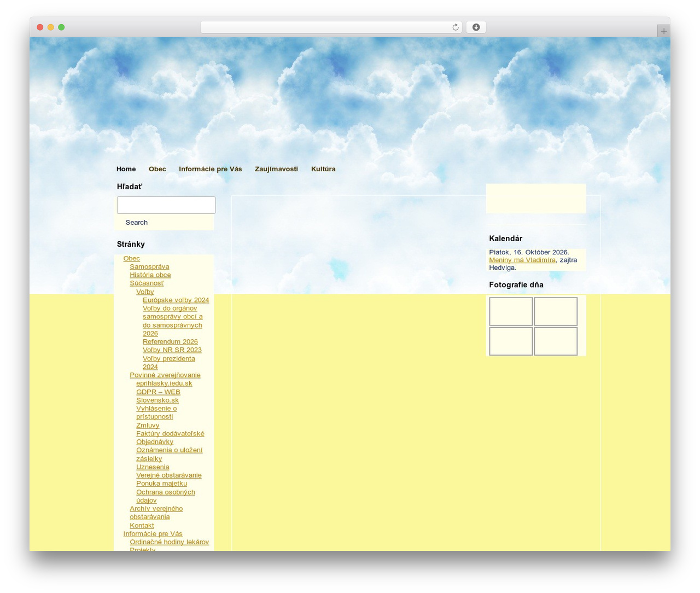Image resolution: width=700 pixels, height=593 pixels.
Task: Open Archív verejného obstarávania
Action: pyautogui.click(x=156, y=513)
